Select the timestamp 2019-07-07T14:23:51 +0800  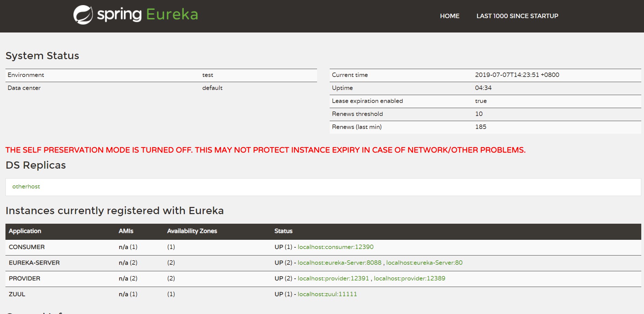click(x=517, y=75)
